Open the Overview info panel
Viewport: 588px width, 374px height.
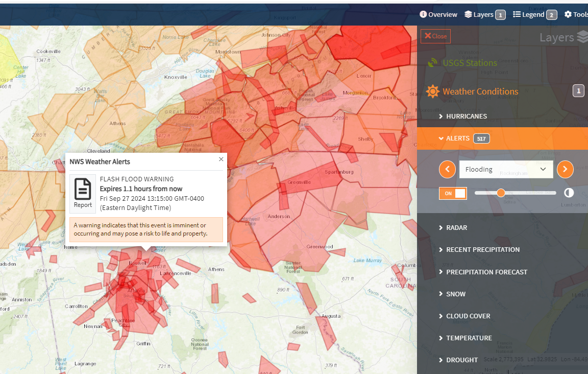438,14
